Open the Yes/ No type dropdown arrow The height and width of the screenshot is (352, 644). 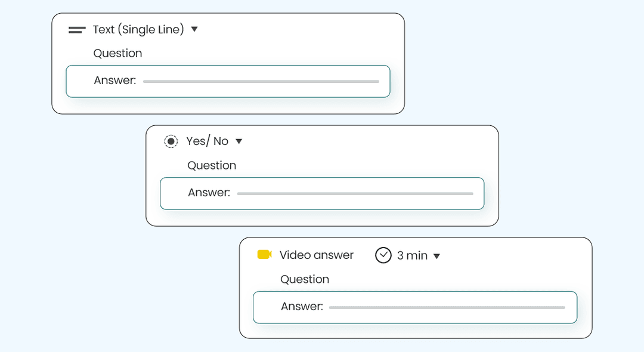pyautogui.click(x=239, y=141)
